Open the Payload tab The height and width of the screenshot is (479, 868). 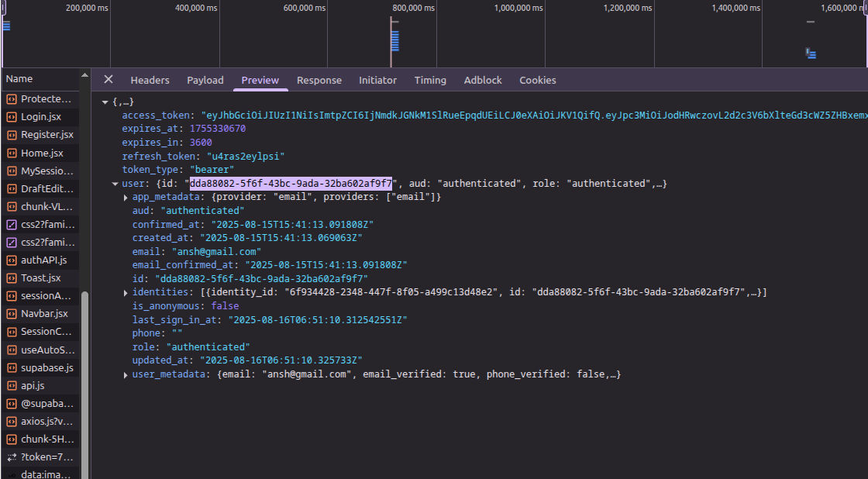[x=205, y=81]
